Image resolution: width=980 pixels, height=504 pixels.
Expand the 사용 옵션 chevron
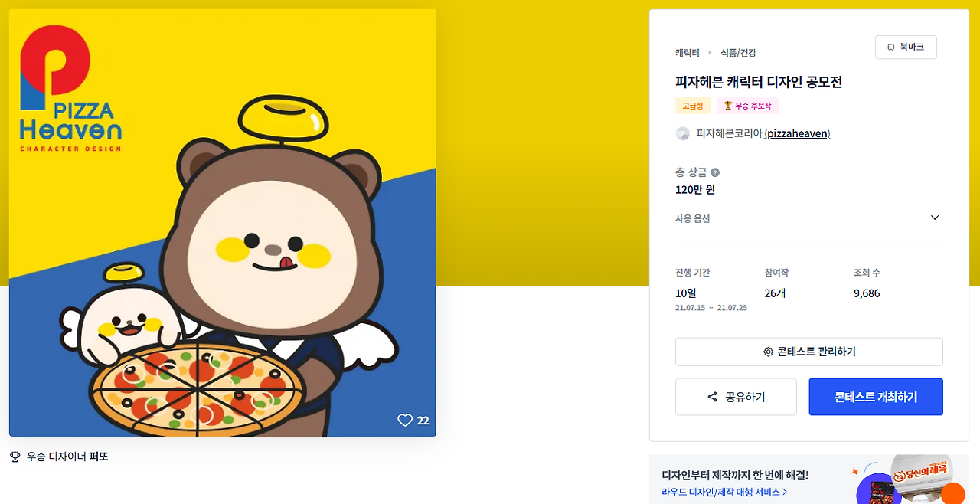(935, 218)
